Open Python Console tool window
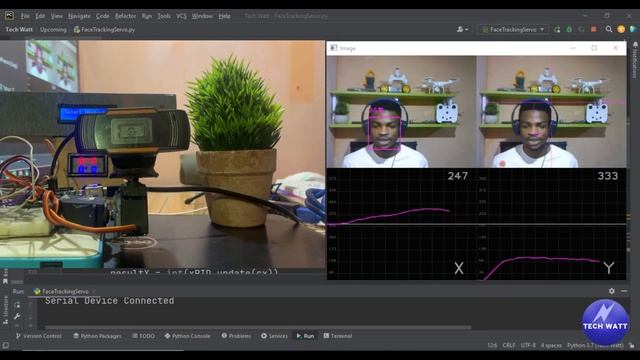The width and height of the screenshot is (640, 360). (187, 336)
